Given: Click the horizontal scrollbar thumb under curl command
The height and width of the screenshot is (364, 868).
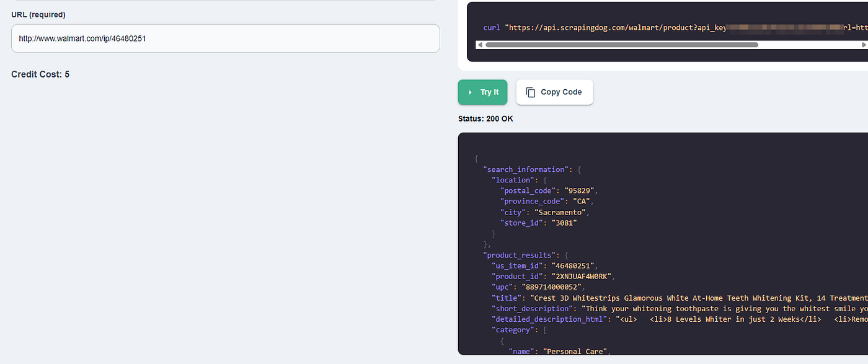Looking at the screenshot, I should [x=621, y=45].
